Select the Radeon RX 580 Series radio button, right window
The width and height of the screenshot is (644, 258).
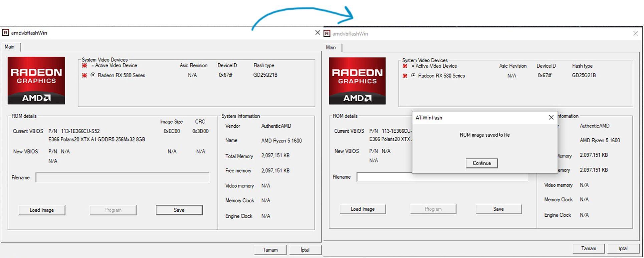[x=413, y=75]
